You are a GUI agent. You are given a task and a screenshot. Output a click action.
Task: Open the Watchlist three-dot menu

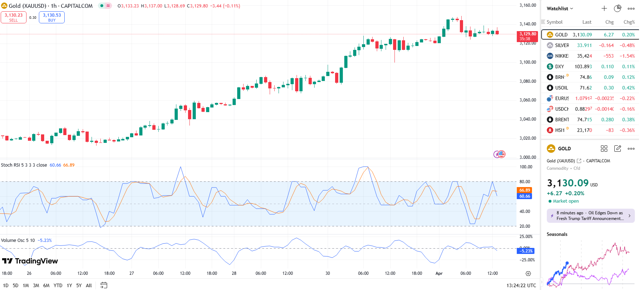(x=631, y=8)
